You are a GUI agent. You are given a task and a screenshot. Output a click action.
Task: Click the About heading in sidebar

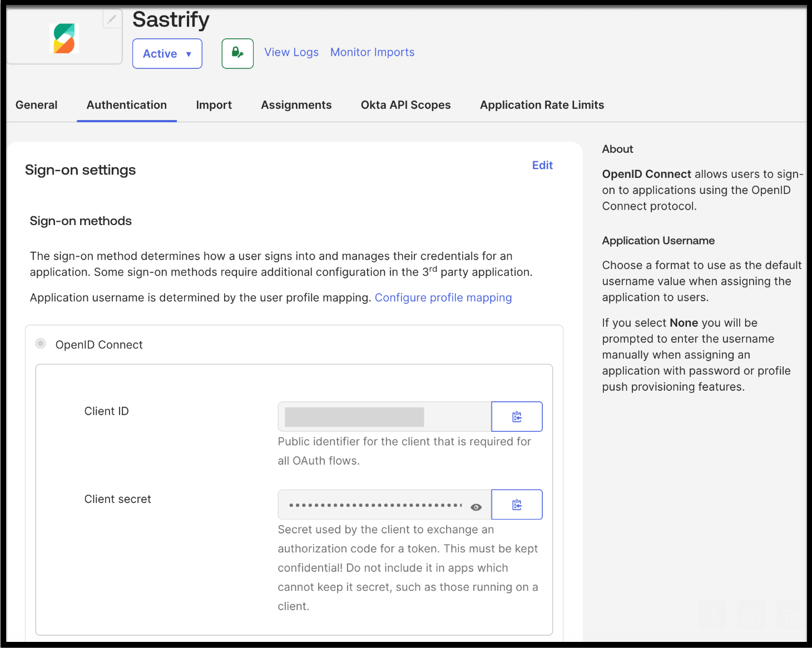pyautogui.click(x=618, y=149)
